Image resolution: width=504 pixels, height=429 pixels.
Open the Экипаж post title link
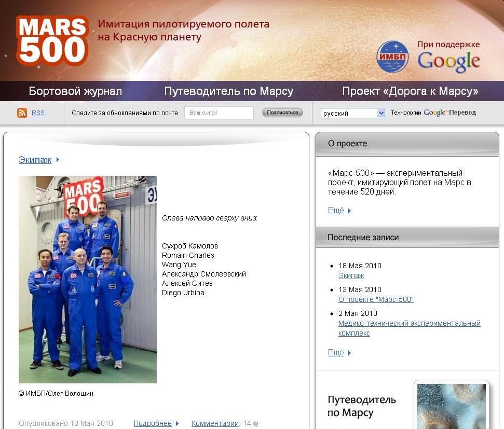[x=35, y=159]
